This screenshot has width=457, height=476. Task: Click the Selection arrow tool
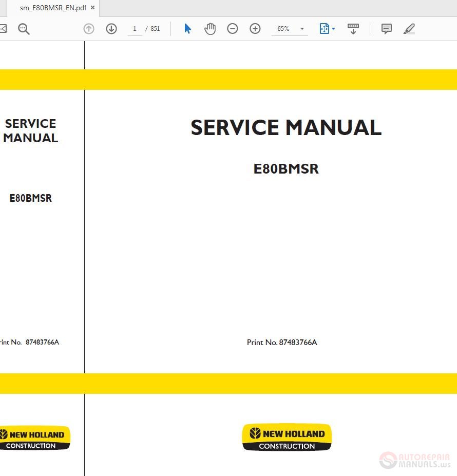[187, 28]
